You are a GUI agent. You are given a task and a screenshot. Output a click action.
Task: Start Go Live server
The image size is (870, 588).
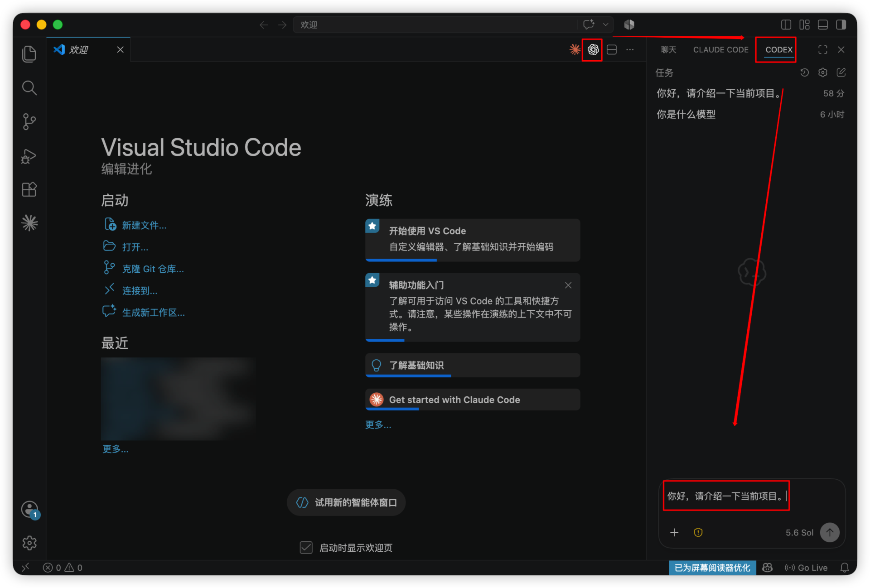coord(806,568)
